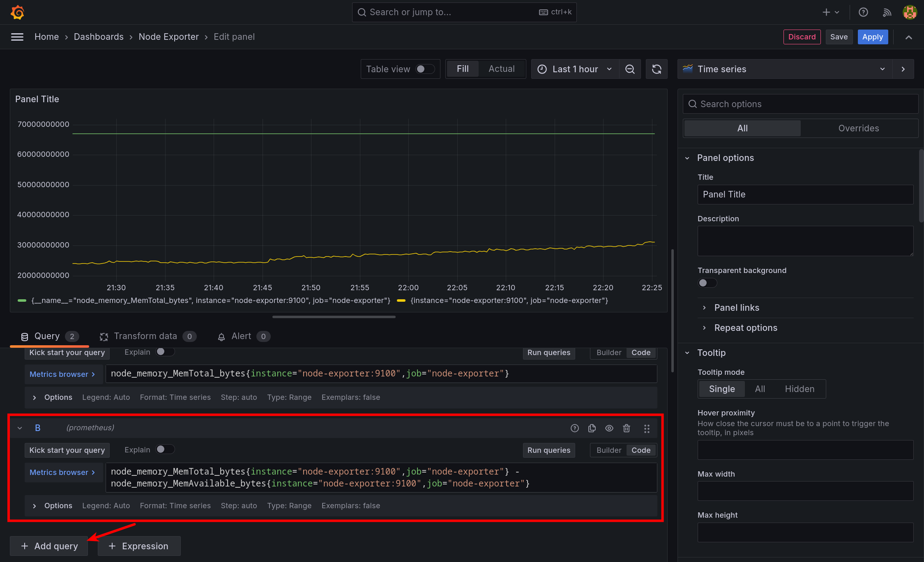
Task: Switch to the Transform data tab
Action: point(147,337)
